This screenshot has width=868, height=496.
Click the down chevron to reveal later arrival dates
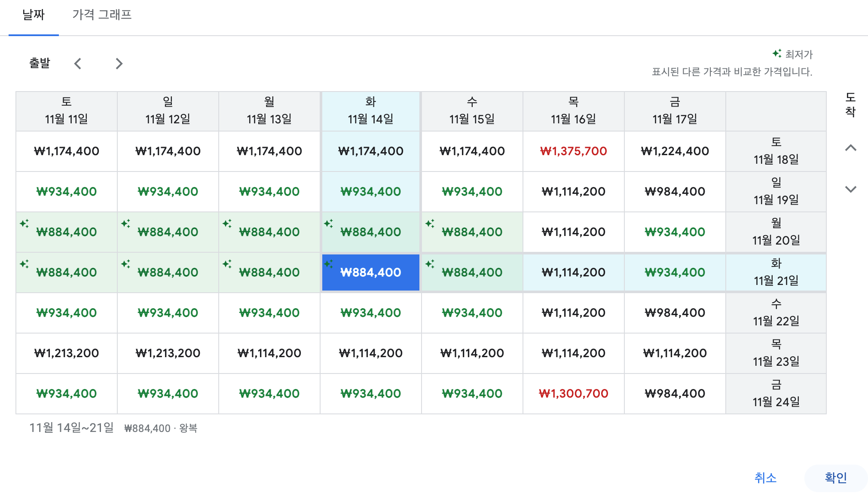pyautogui.click(x=851, y=189)
